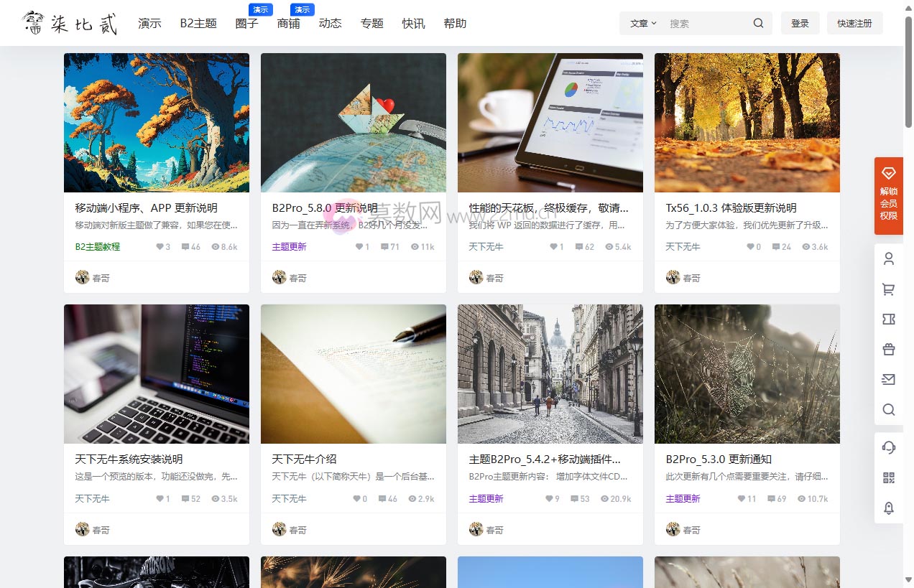
Task: Open the 圈子 navigation menu item
Action: [246, 23]
